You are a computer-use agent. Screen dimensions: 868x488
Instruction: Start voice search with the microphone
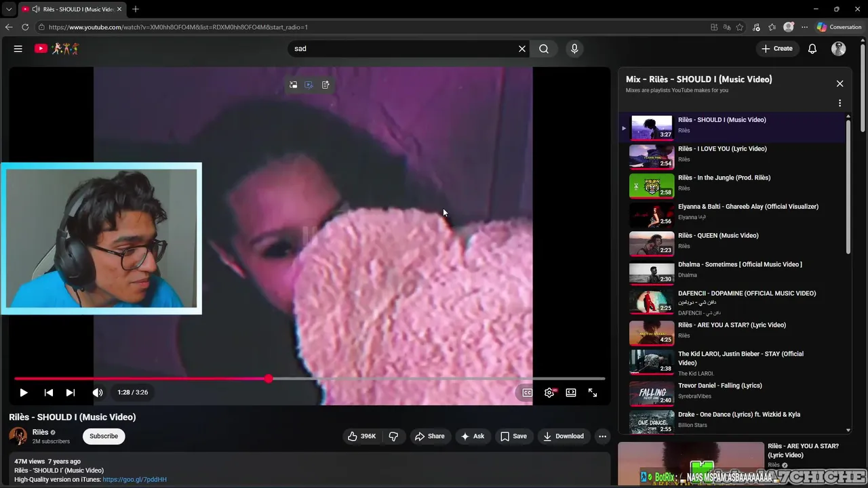point(574,49)
